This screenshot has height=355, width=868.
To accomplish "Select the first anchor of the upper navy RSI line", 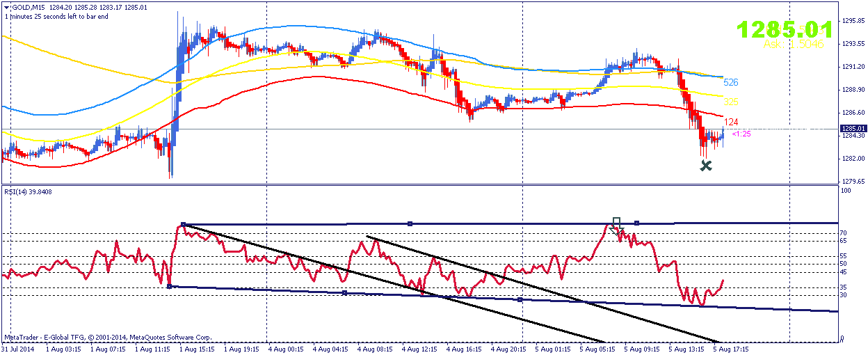I will (183, 225).
